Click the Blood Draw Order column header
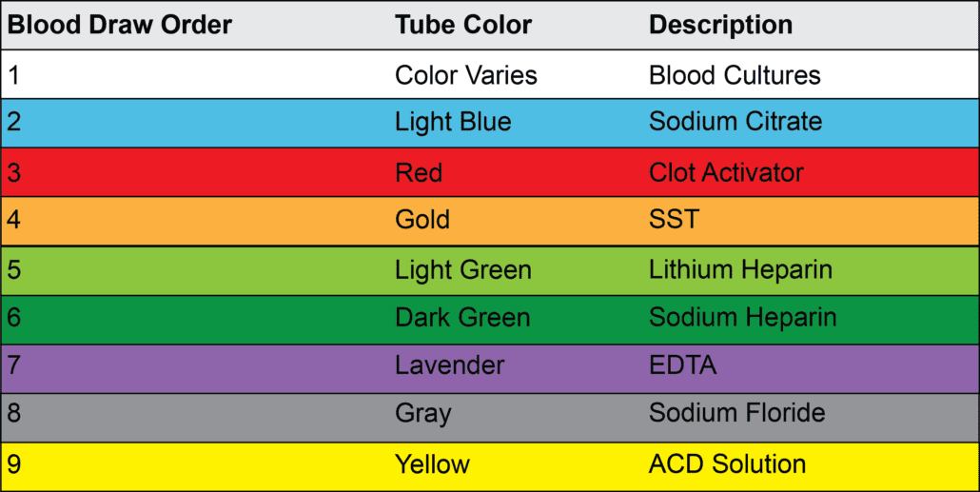Screen dimensions: 980x492 click(120, 25)
